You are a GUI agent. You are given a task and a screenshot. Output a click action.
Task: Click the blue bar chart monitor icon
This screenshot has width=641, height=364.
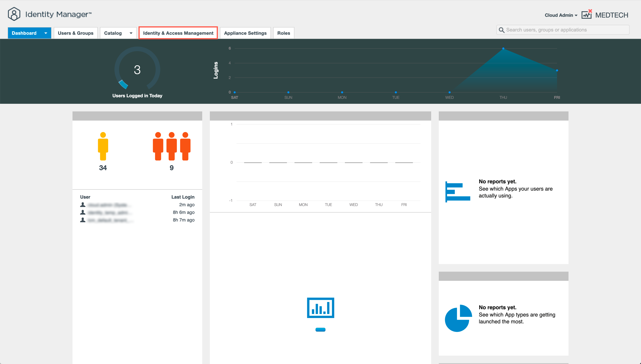click(320, 308)
